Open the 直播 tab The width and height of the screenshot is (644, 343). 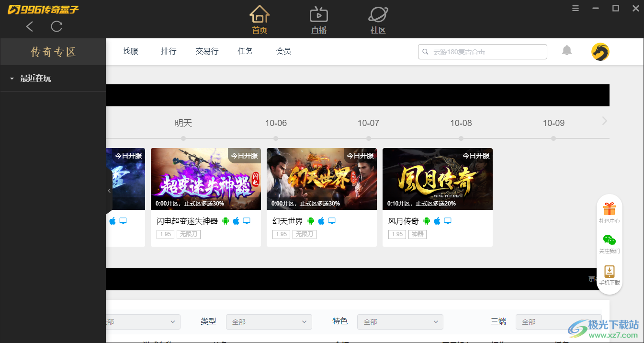(319, 20)
